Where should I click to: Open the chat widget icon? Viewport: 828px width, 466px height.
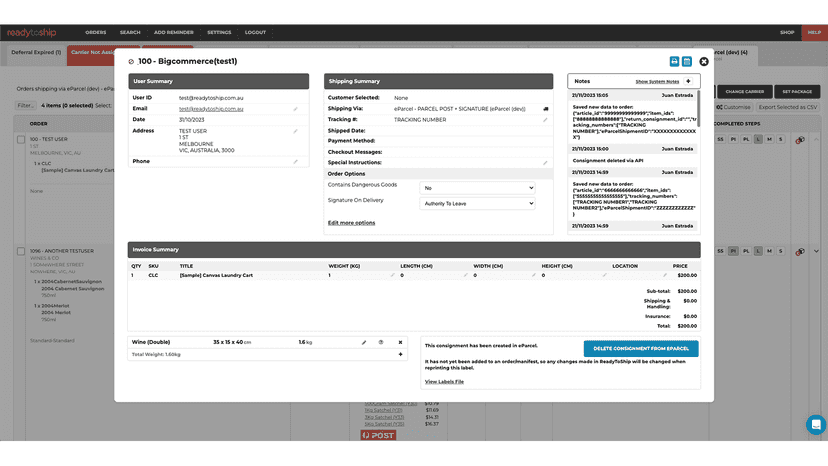pos(816,424)
